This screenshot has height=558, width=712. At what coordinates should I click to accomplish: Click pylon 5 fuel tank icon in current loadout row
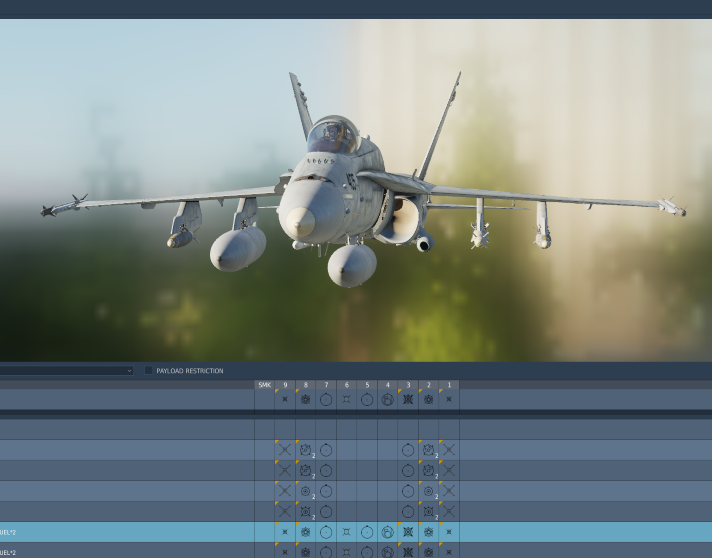click(x=367, y=400)
